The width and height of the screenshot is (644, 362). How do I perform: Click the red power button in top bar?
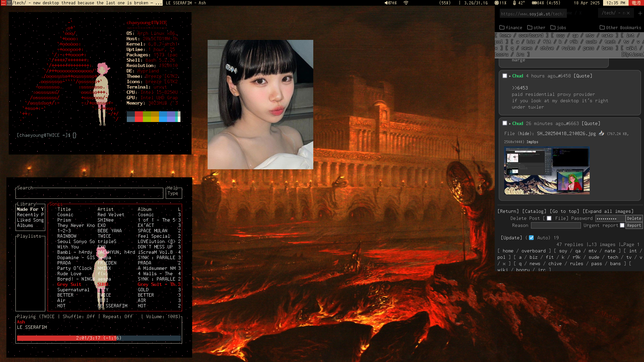(x=636, y=3)
